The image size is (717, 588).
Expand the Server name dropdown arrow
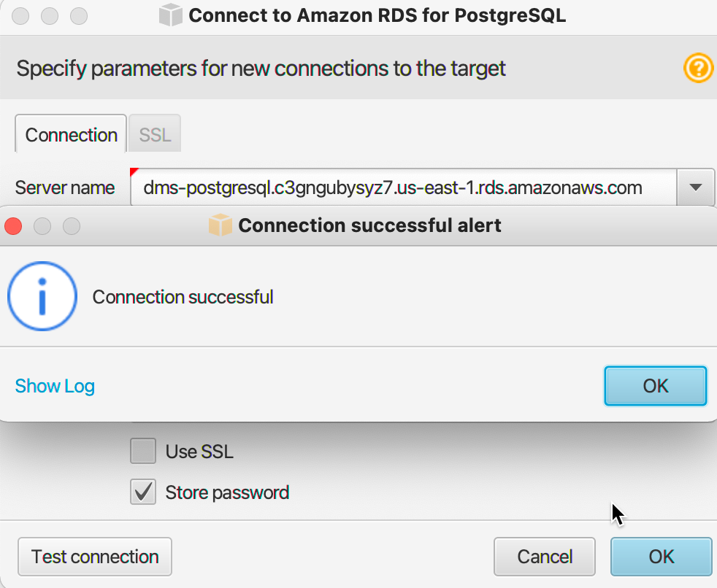(x=696, y=187)
